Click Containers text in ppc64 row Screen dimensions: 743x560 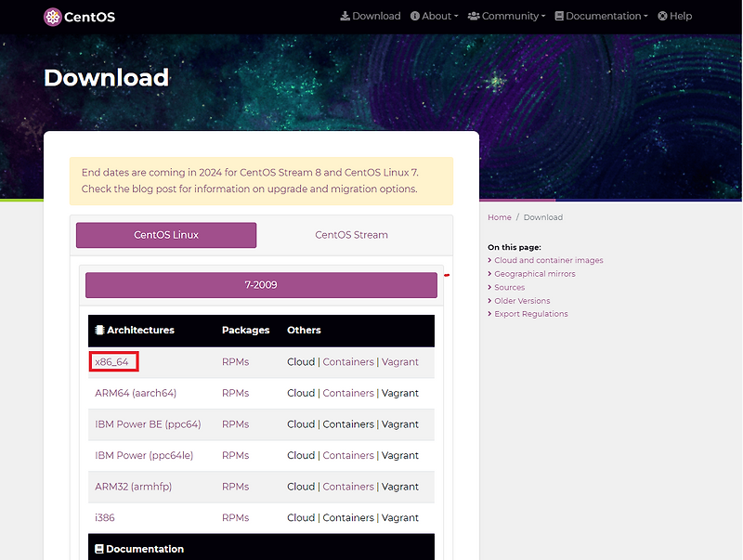(348, 424)
